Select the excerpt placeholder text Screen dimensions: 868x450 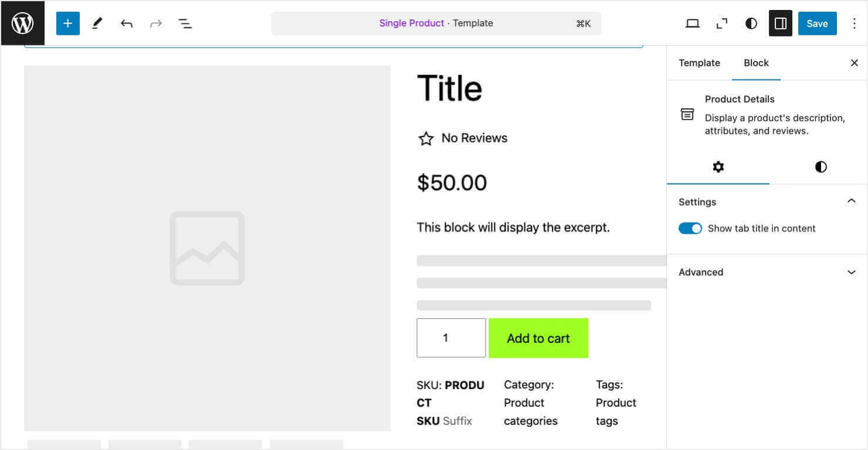point(513,227)
